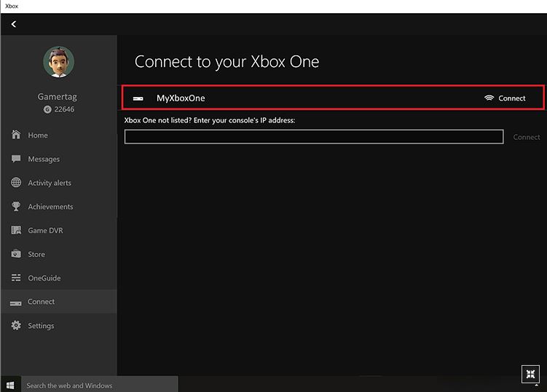Click the console icon beside MyXboxOne

tap(138, 99)
